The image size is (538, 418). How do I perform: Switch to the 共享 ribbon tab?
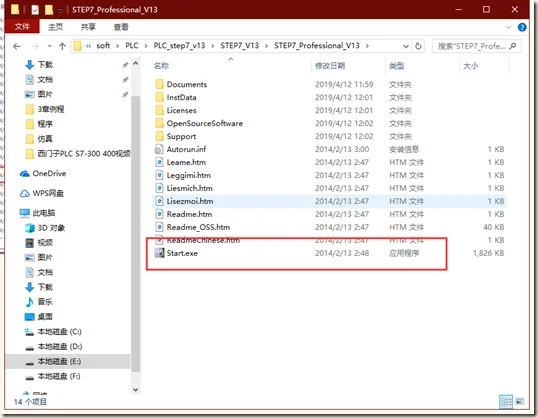(x=88, y=27)
